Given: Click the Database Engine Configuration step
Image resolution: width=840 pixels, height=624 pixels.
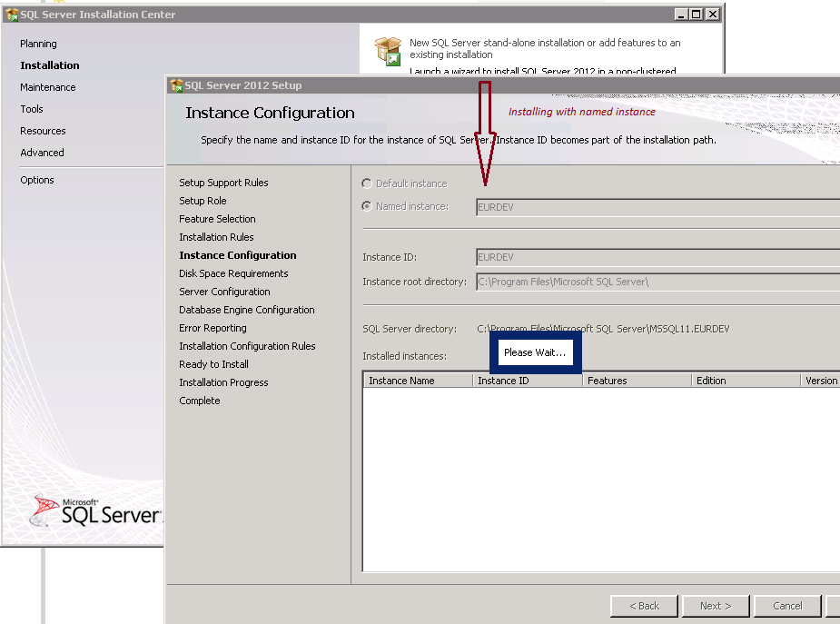Looking at the screenshot, I should pyautogui.click(x=246, y=310).
